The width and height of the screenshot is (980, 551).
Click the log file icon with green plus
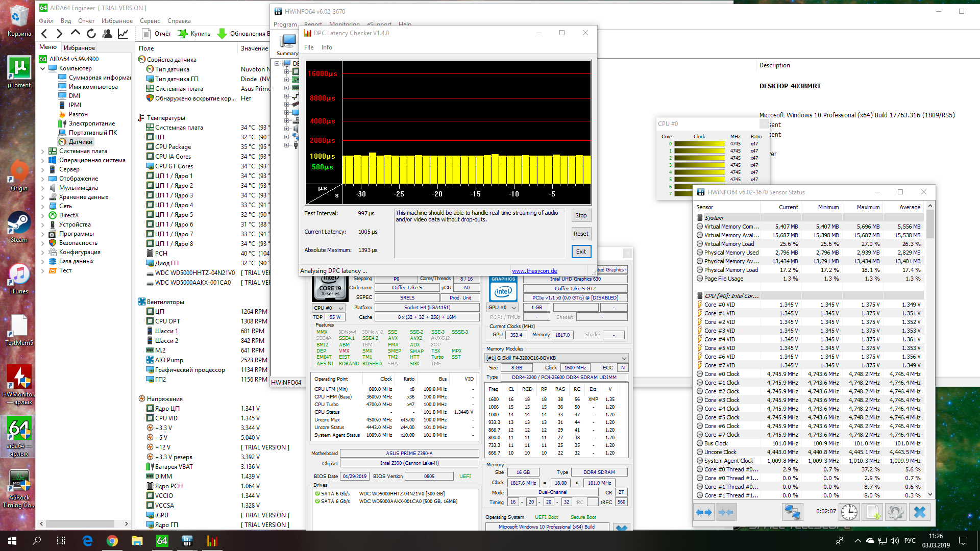(872, 512)
